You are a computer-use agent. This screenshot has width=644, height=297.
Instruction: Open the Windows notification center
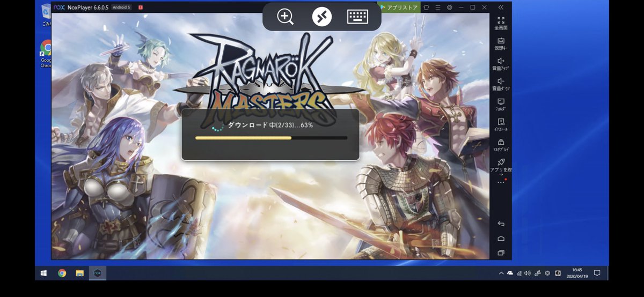point(597,273)
